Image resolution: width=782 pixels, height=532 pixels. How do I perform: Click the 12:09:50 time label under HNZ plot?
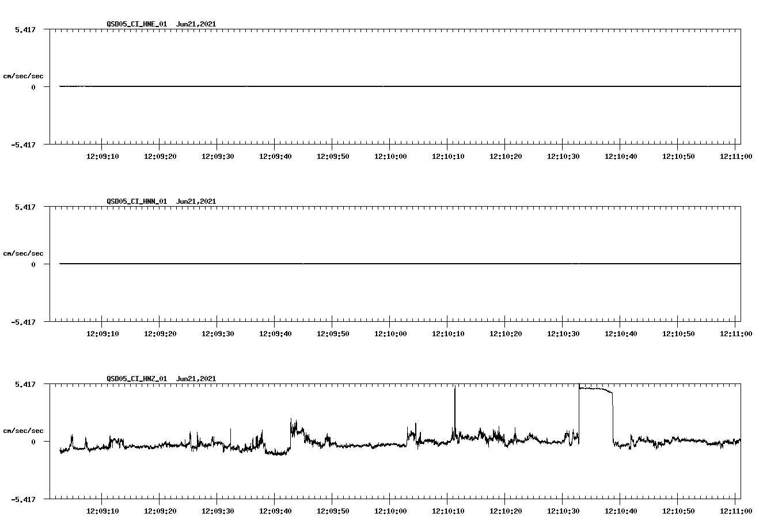(333, 511)
